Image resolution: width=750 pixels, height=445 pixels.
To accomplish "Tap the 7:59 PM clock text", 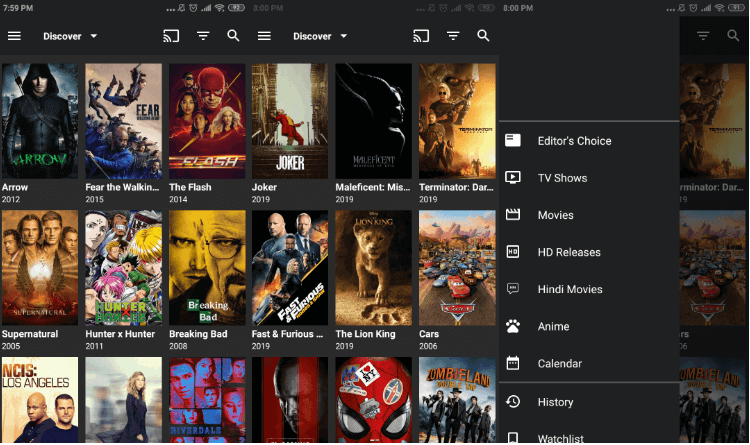I will (x=18, y=8).
